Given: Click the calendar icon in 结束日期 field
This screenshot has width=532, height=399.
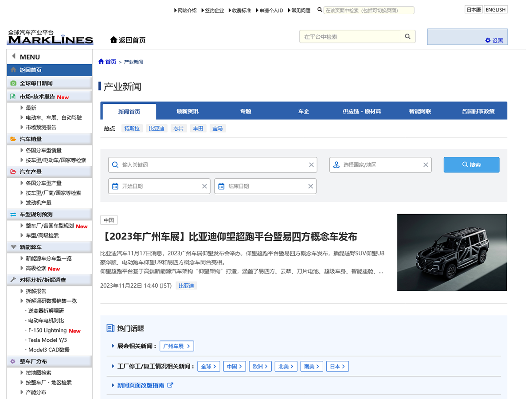Looking at the screenshot, I should 221,186.
